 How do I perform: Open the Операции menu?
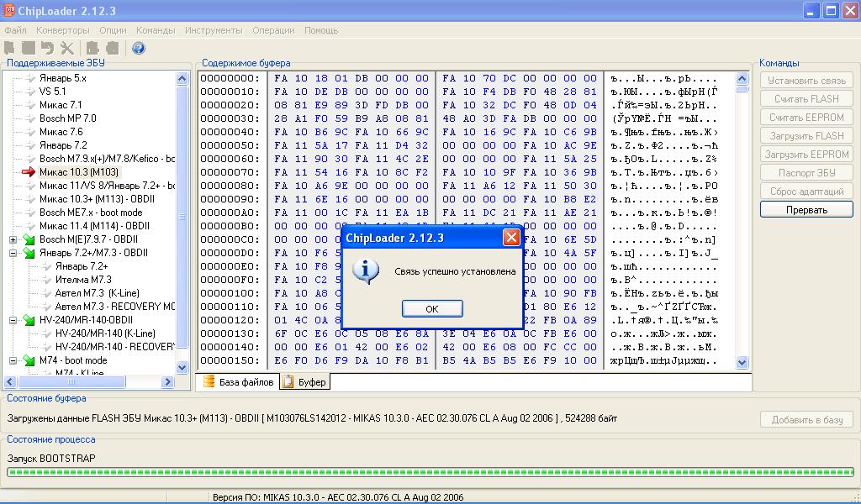click(273, 30)
